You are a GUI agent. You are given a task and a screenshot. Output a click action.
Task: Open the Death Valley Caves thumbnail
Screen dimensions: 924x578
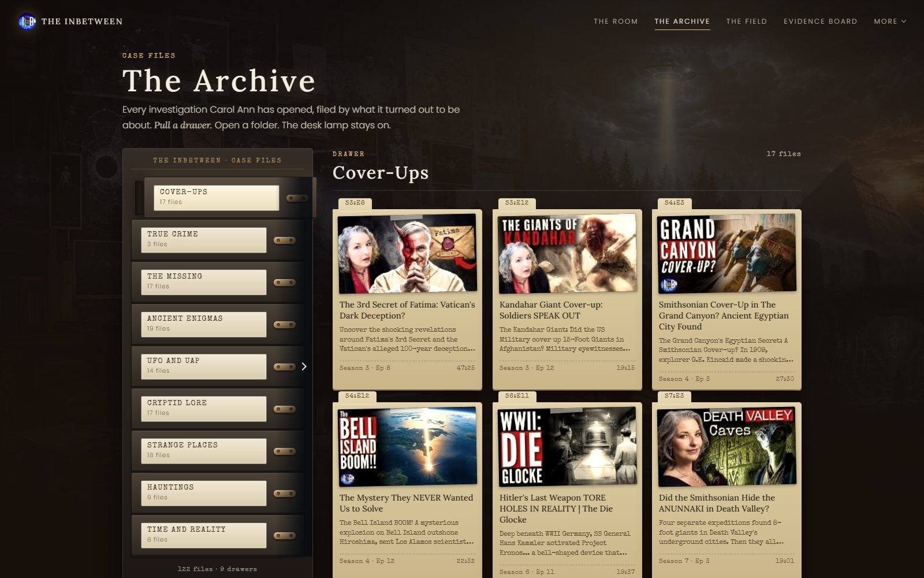[x=726, y=446]
